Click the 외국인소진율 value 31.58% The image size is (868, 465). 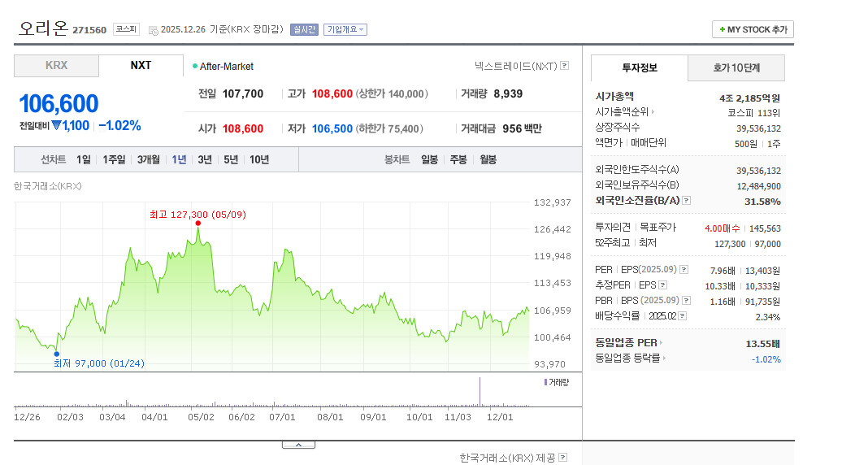click(x=762, y=202)
